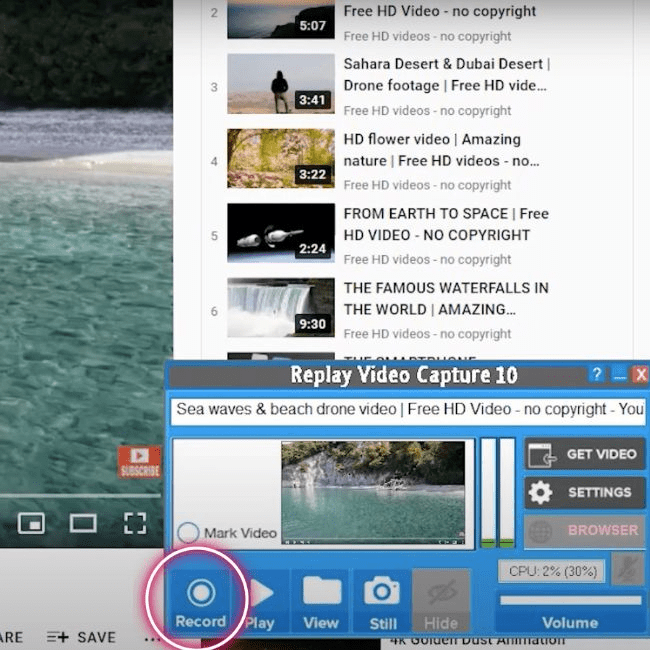
Task: Adjust the Volume slider bar
Action: 570,600
